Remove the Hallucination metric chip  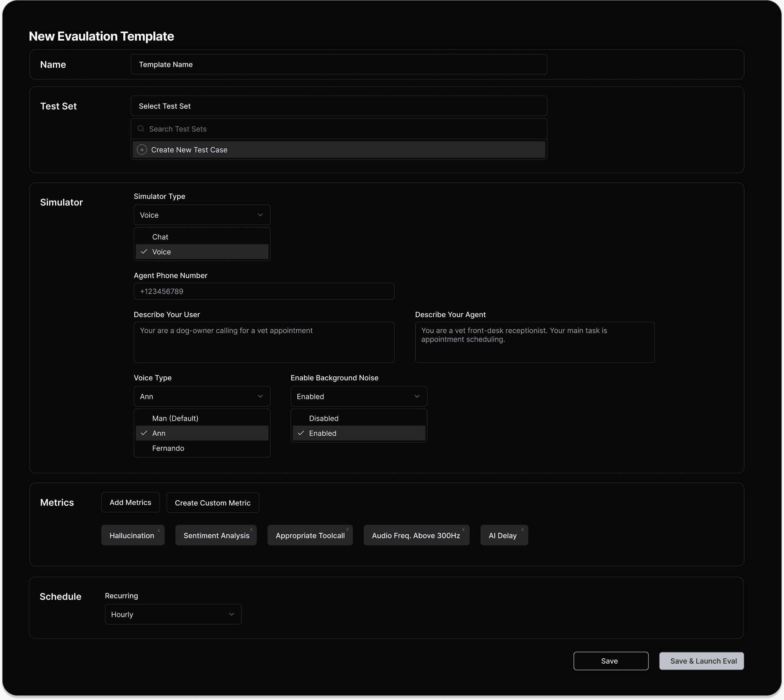coord(158,531)
